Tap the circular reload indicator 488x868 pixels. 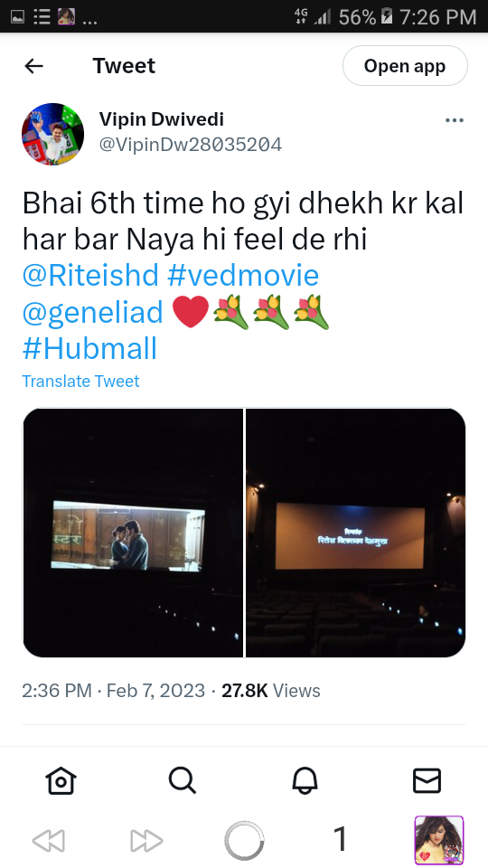[244, 840]
